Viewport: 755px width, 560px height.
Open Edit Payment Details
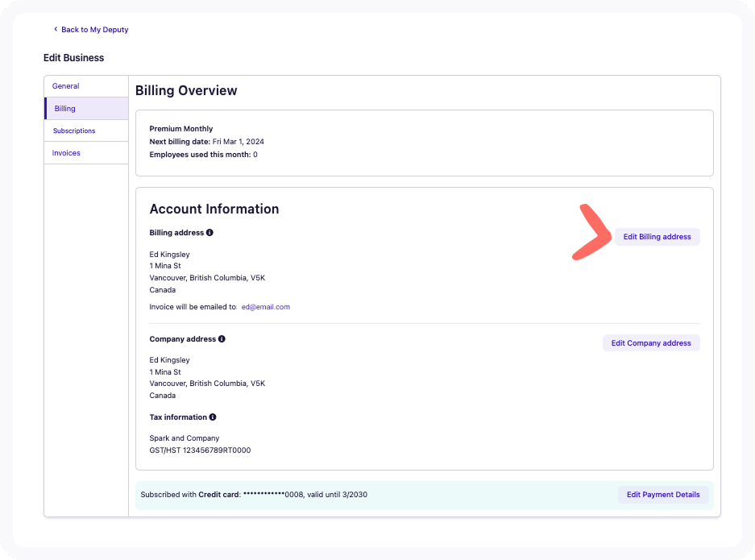662,495
